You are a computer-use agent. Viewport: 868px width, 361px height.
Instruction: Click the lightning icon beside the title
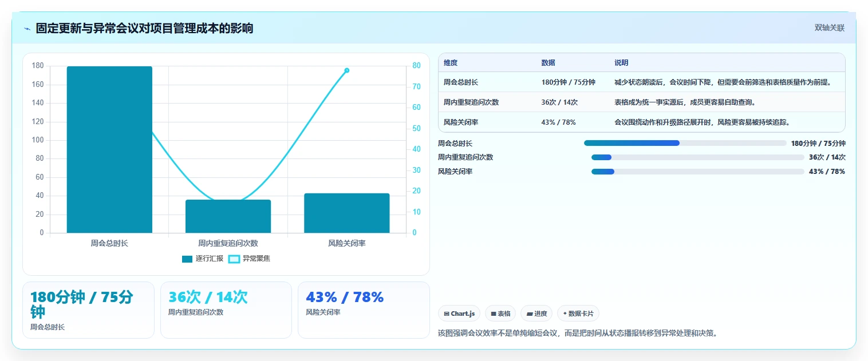coord(27,29)
